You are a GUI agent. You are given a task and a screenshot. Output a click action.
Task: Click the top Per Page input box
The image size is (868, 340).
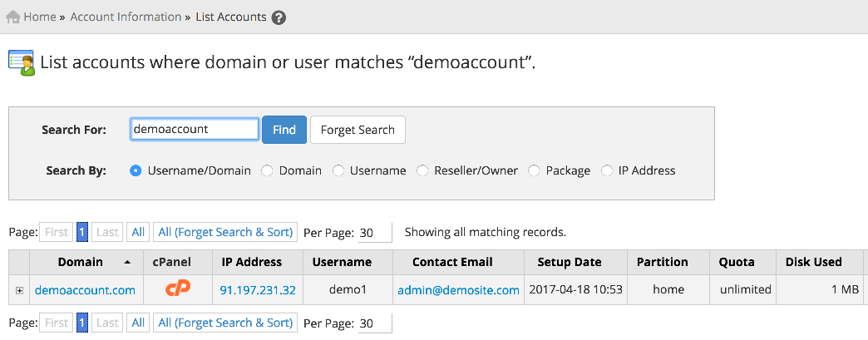click(374, 232)
